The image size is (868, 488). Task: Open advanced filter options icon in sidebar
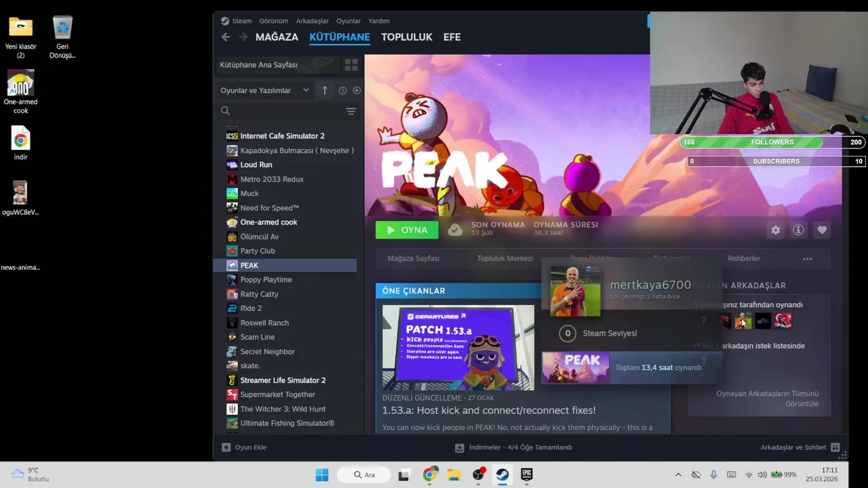[351, 111]
